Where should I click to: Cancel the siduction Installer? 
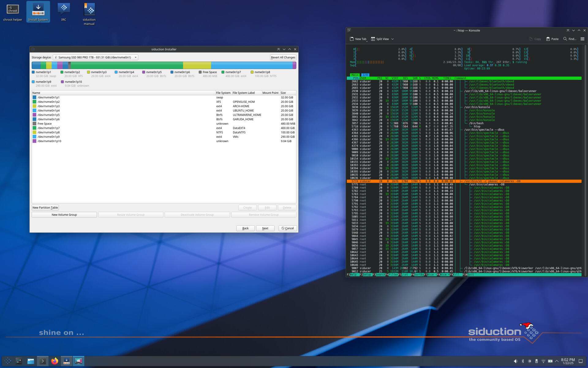click(x=288, y=228)
